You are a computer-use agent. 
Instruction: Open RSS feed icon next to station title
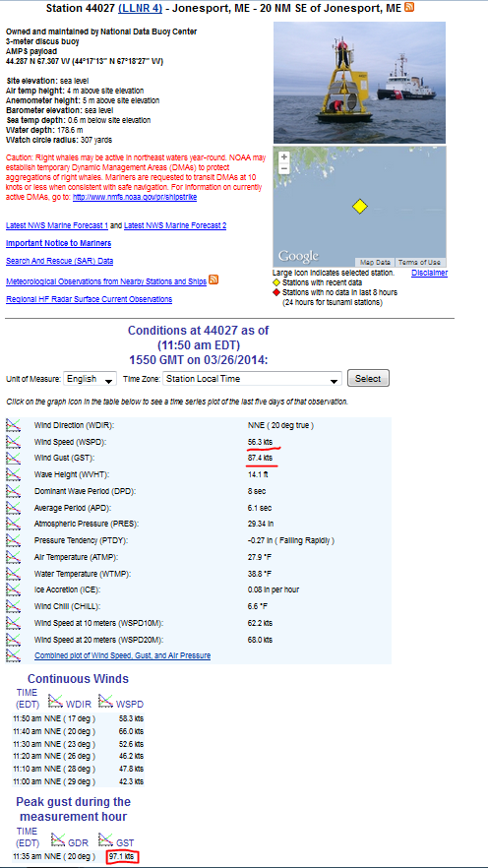pos(409,7)
